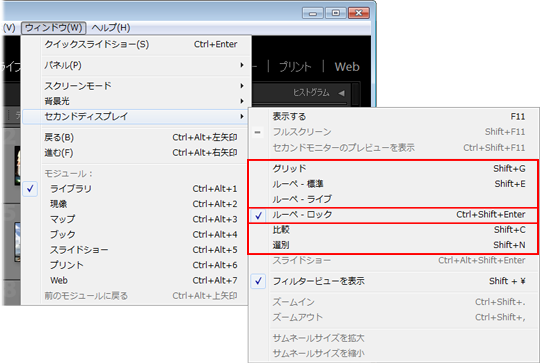Choose 進む(F) menu item

pyautogui.click(x=136, y=153)
